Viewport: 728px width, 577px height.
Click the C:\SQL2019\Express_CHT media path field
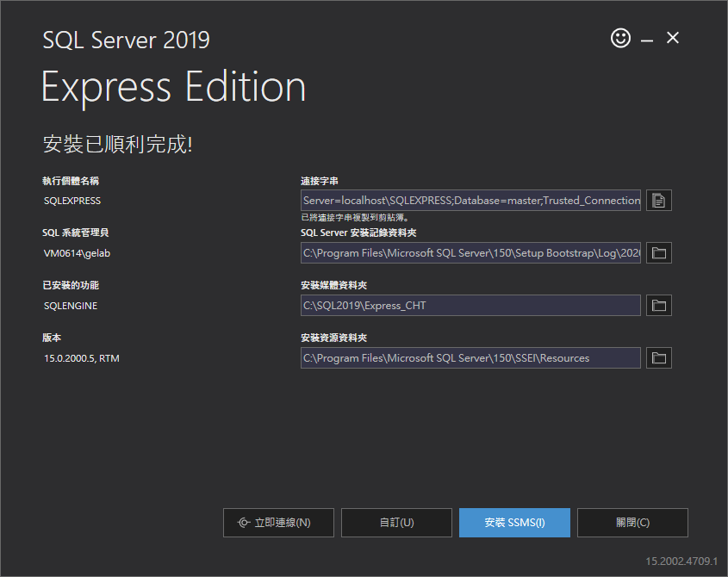pyautogui.click(x=470, y=306)
